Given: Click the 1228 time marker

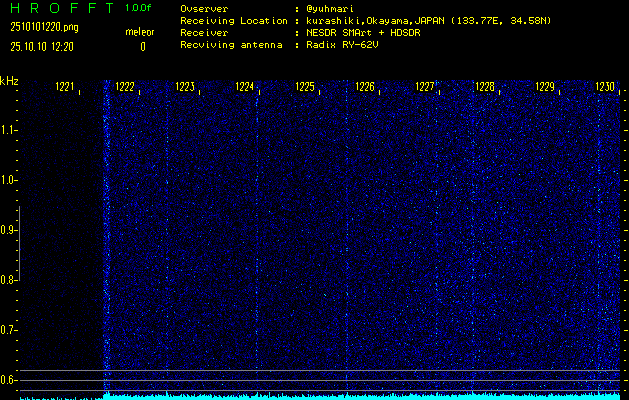Looking at the screenshot, I should [x=485, y=88].
